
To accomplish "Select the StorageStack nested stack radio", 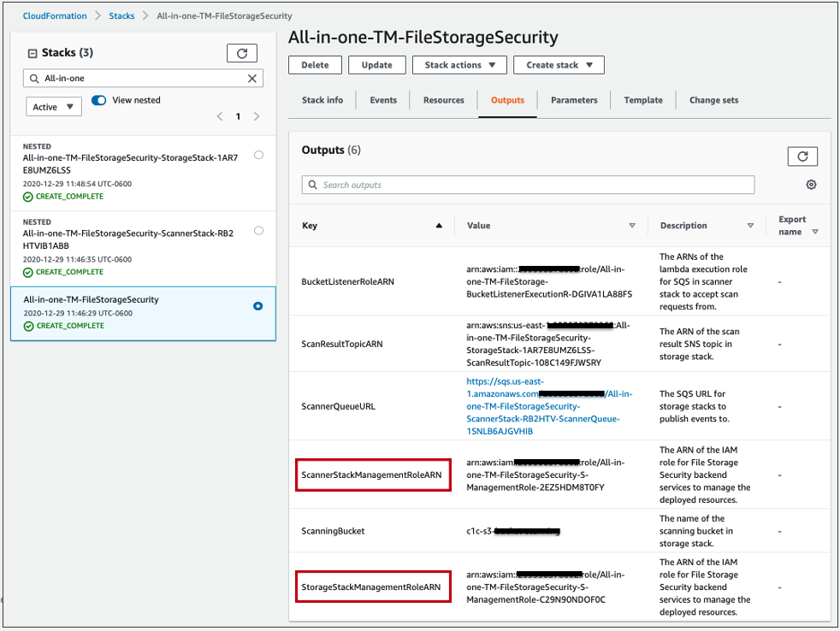I will tap(258, 155).
